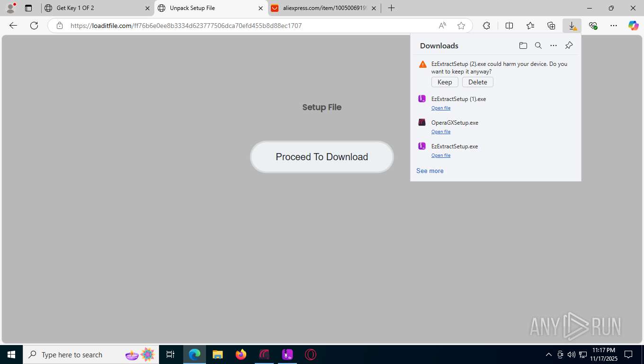The image size is (644, 364).
Task: Close the Get Key 1 OF 2 tab
Action: pyautogui.click(x=147, y=8)
